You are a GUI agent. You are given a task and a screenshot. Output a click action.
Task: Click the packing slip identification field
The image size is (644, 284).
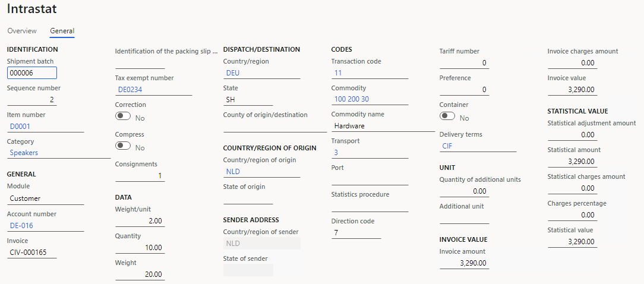[140, 63]
